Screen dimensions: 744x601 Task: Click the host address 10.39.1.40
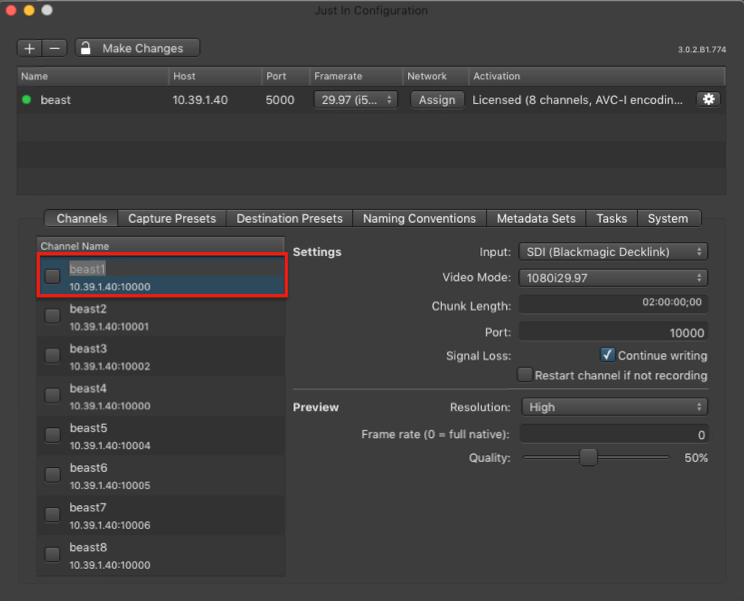coord(200,100)
